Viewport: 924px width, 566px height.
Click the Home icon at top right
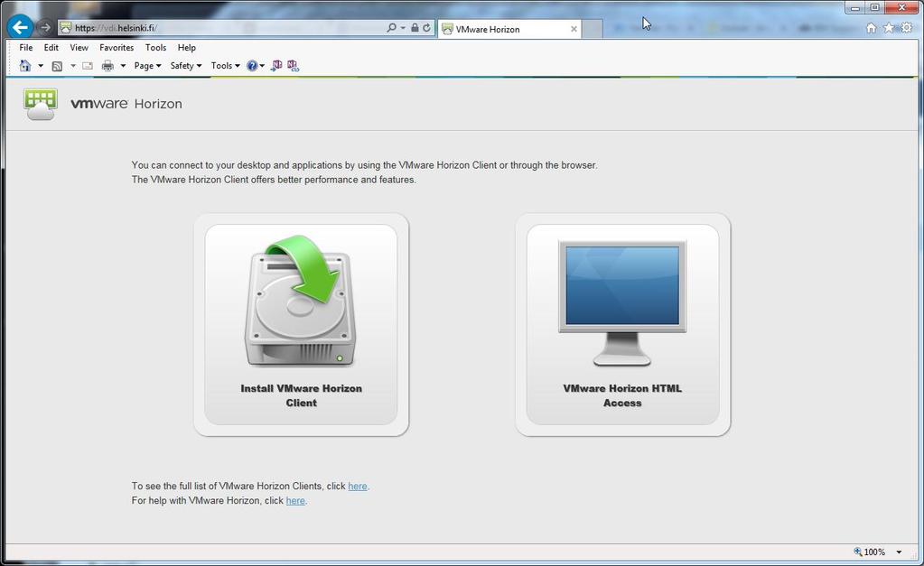coord(871,28)
